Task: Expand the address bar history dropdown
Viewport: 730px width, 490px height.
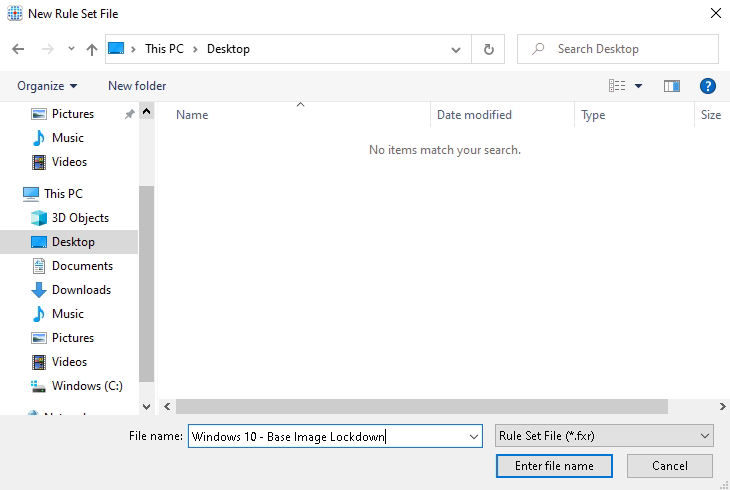Action: (x=455, y=49)
